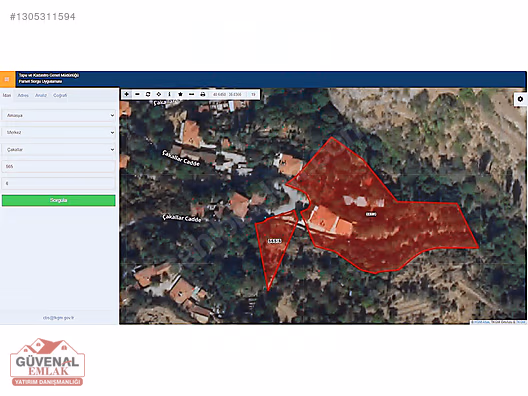Click the refresh map icon
528x396 pixels.
tap(148, 94)
